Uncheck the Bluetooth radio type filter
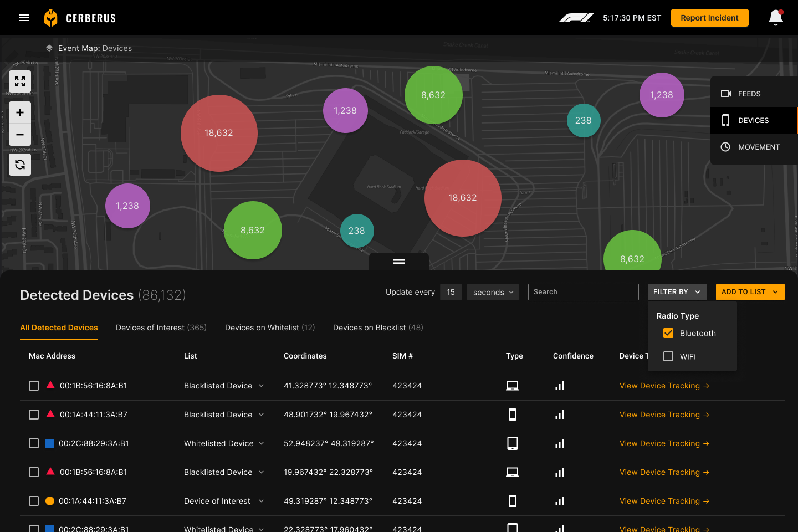The width and height of the screenshot is (798, 532). point(668,333)
